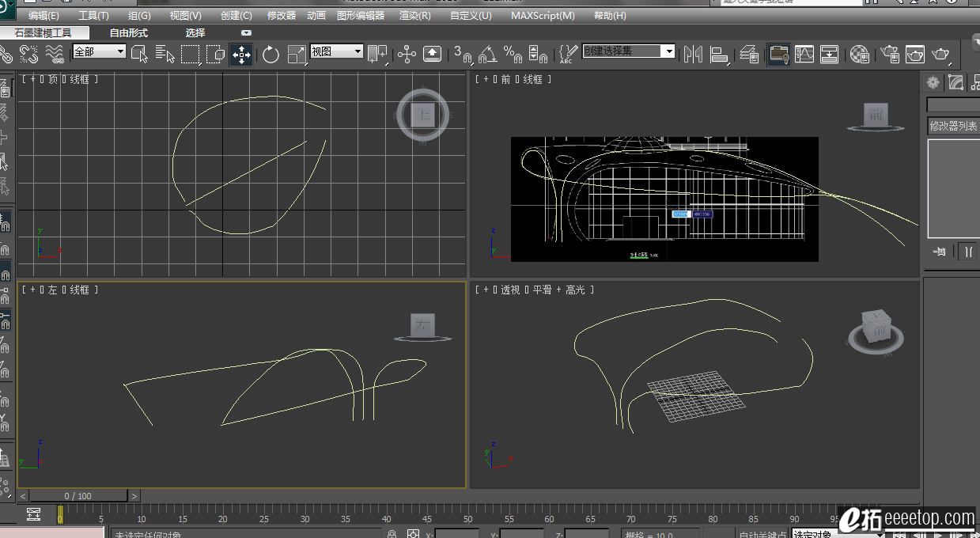Expand the ribbon minimize dropdown arrow

click(246, 33)
